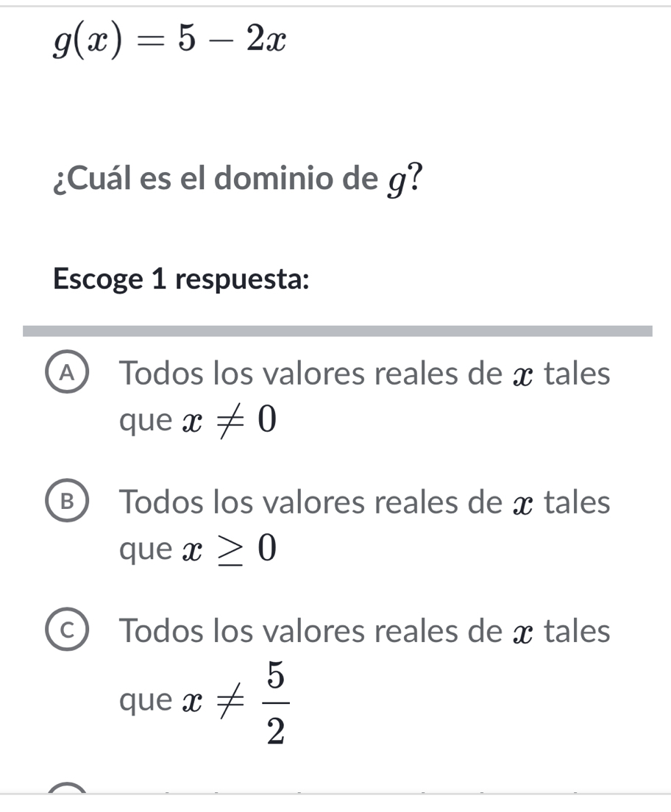The height and width of the screenshot is (812, 671).
Task: Click the word "tales" in option B
Action: 578,504
